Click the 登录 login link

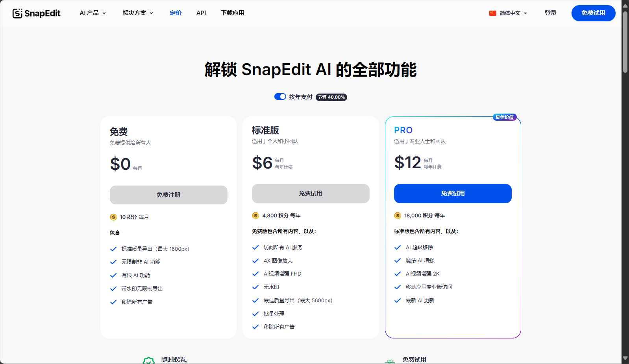(551, 13)
